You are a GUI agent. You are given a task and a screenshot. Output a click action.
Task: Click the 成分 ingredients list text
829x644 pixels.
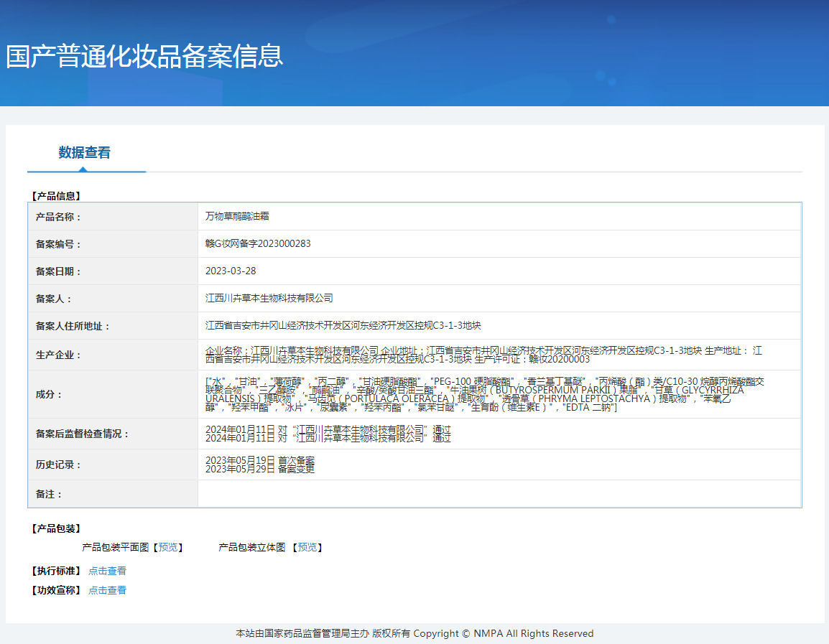485,394
